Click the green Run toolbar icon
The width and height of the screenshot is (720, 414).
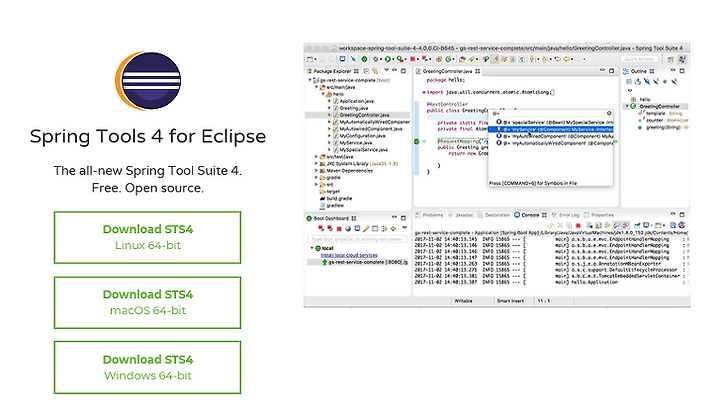click(x=388, y=59)
